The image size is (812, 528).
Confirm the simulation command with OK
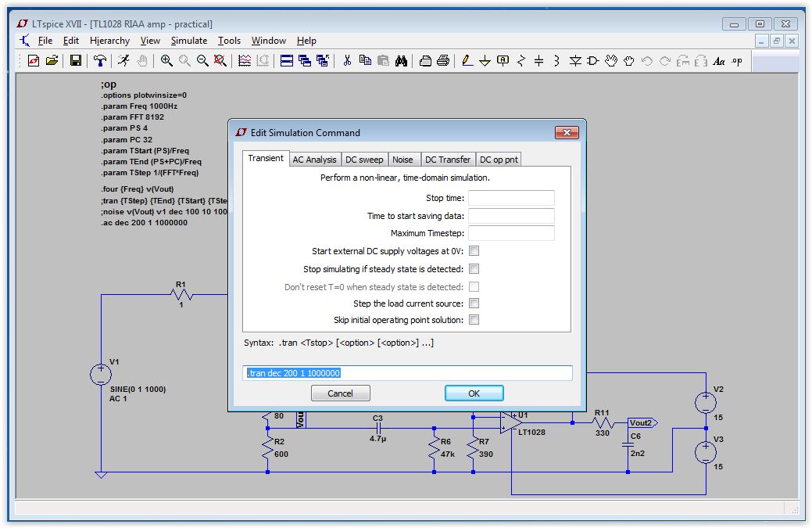point(474,393)
